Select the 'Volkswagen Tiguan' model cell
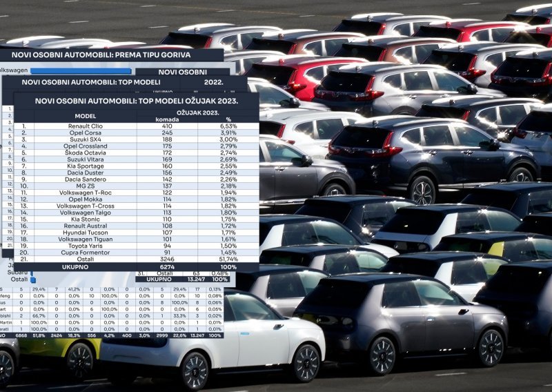This screenshot has width=552, height=392. pos(85,239)
